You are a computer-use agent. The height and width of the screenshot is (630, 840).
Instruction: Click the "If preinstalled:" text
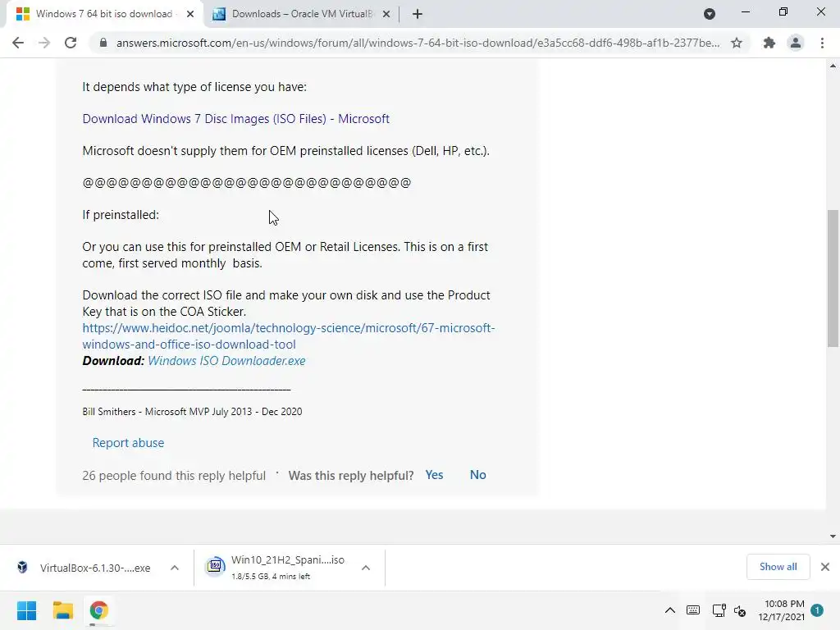click(x=121, y=215)
